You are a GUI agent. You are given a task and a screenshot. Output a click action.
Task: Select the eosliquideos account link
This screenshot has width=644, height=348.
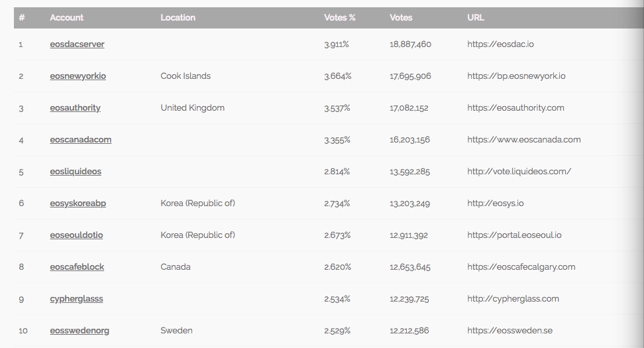pos(75,171)
